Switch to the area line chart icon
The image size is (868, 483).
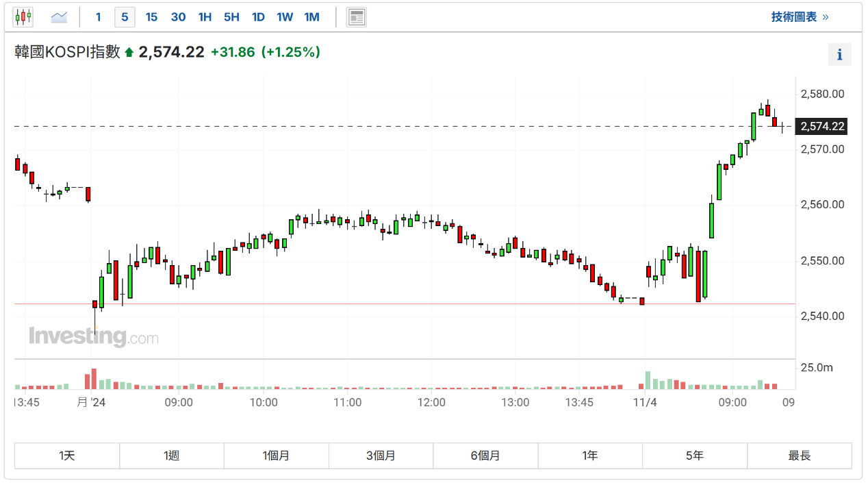59,17
